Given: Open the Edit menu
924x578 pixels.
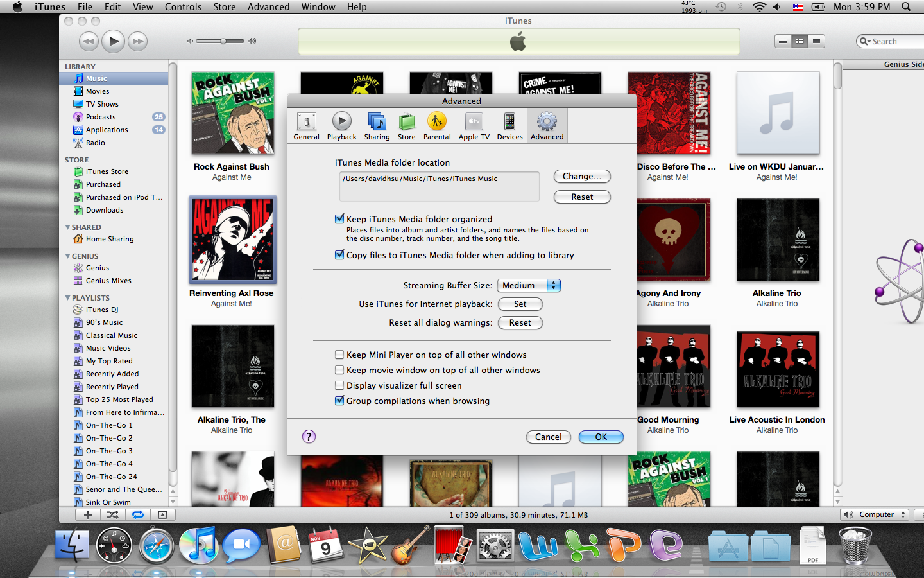Looking at the screenshot, I should pyautogui.click(x=113, y=7).
